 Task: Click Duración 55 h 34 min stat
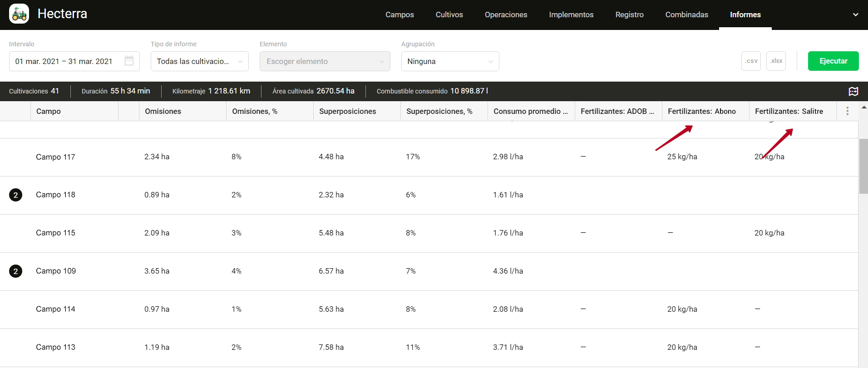pyautogui.click(x=116, y=91)
